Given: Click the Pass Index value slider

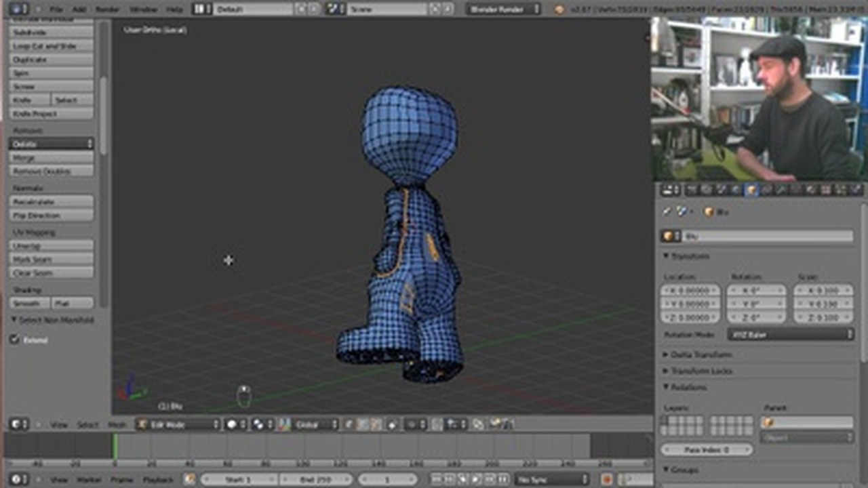Looking at the screenshot, I should pos(706,449).
